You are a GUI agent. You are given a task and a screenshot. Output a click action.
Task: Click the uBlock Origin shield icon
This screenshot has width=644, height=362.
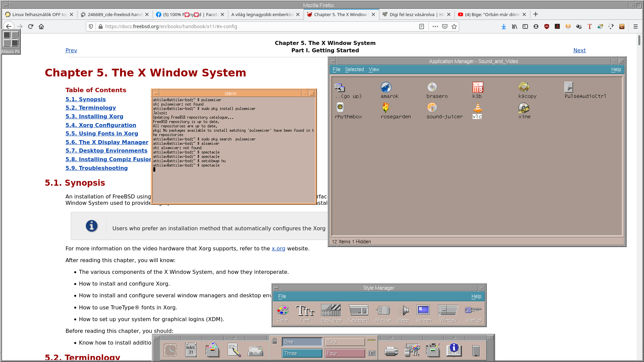point(547,26)
